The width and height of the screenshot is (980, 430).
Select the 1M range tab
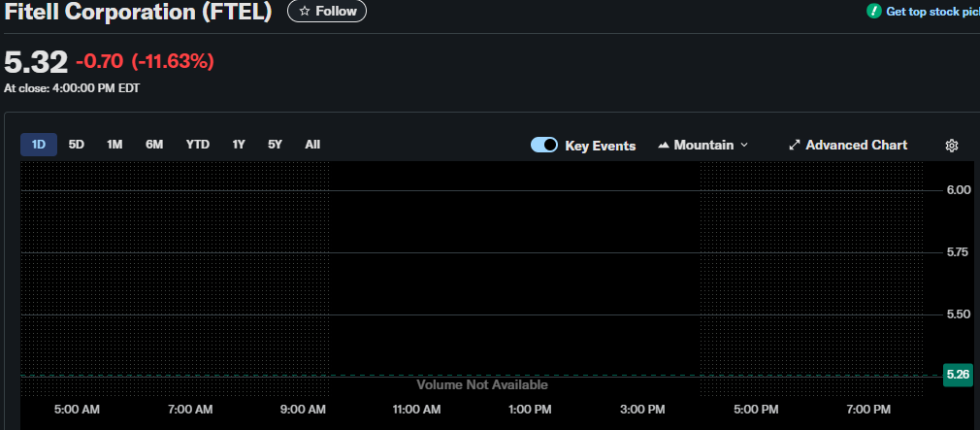tap(114, 145)
